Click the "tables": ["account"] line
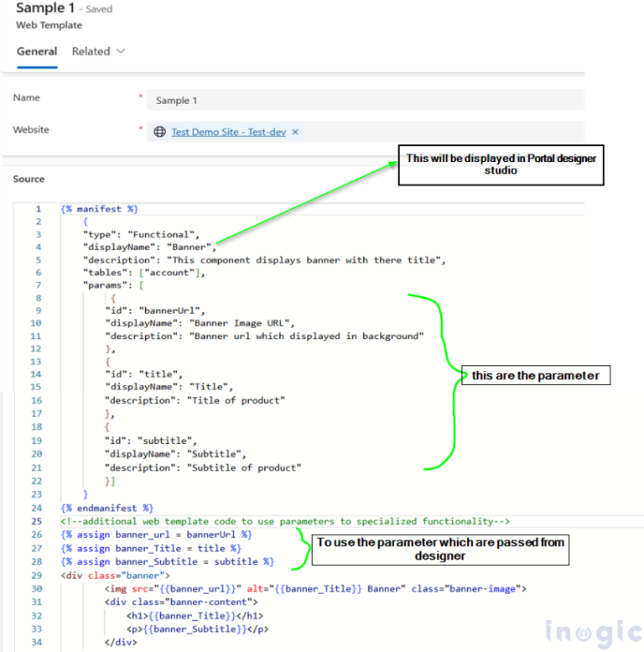 click(143, 273)
